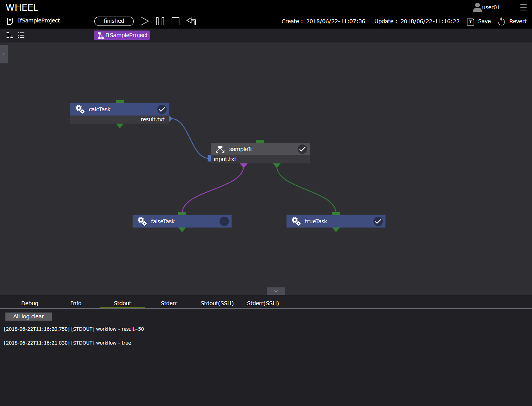This screenshot has width=532, height=406.
Task: Switch to the Debug log tab
Action: click(x=30, y=303)
